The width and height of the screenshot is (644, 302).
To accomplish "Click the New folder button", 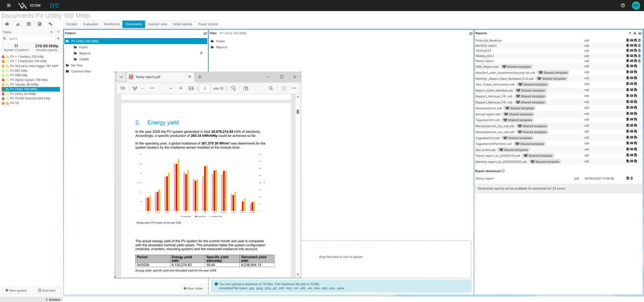I will (194, 289).
